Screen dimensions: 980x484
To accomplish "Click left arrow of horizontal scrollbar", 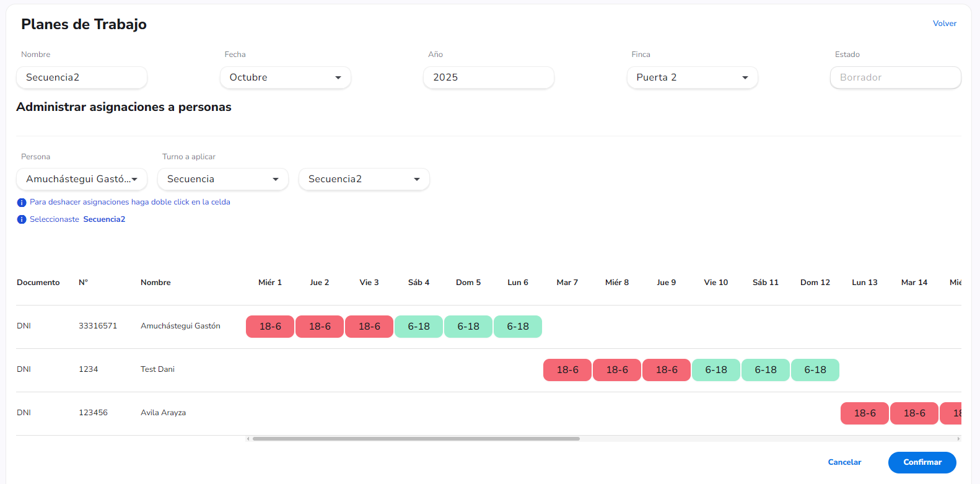I will 248,439.
